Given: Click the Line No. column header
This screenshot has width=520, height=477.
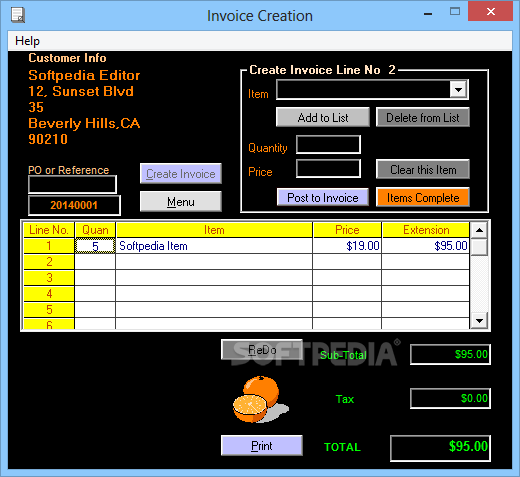Looking at the screenshot, I should (49, 230).
